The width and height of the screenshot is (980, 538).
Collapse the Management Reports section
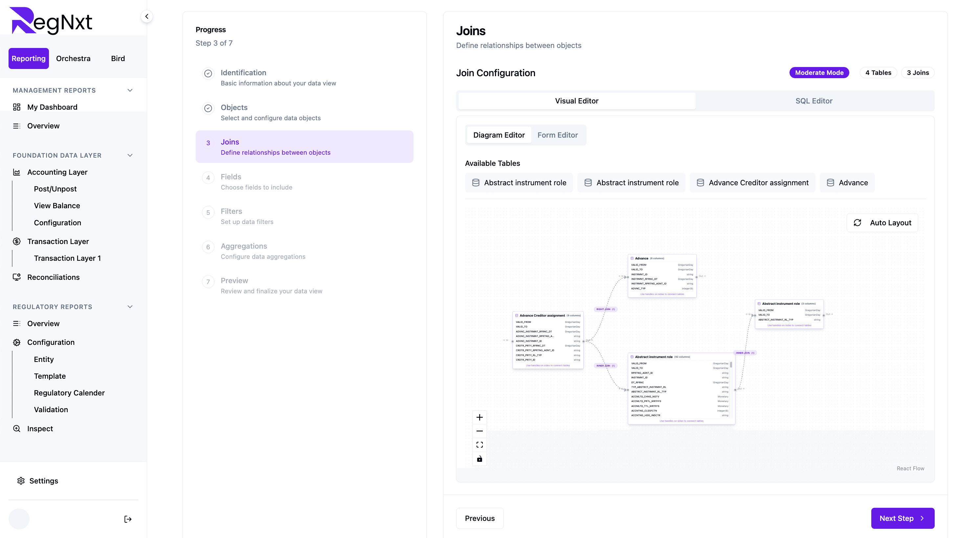tap(130, 90)
